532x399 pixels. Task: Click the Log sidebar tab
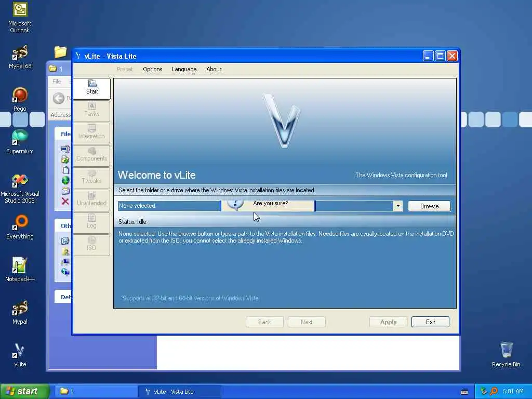[91, 222]
